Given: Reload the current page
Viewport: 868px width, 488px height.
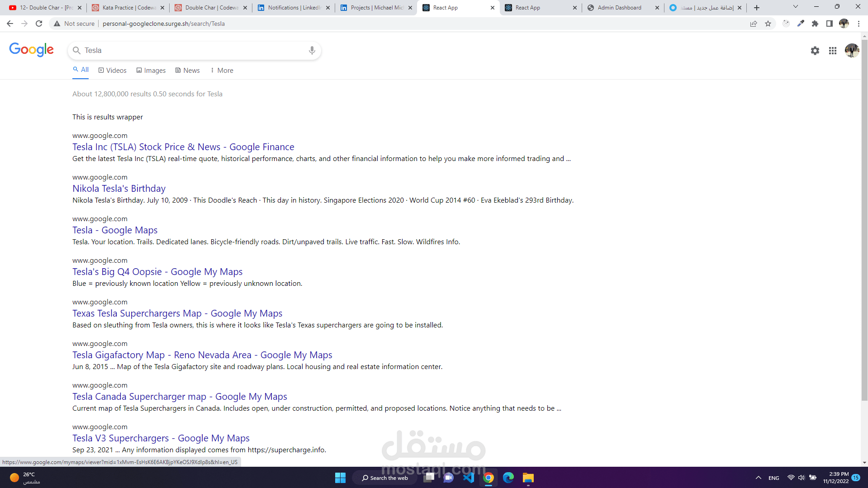Looking at the screenshot, I should click(x=39, y=24).
